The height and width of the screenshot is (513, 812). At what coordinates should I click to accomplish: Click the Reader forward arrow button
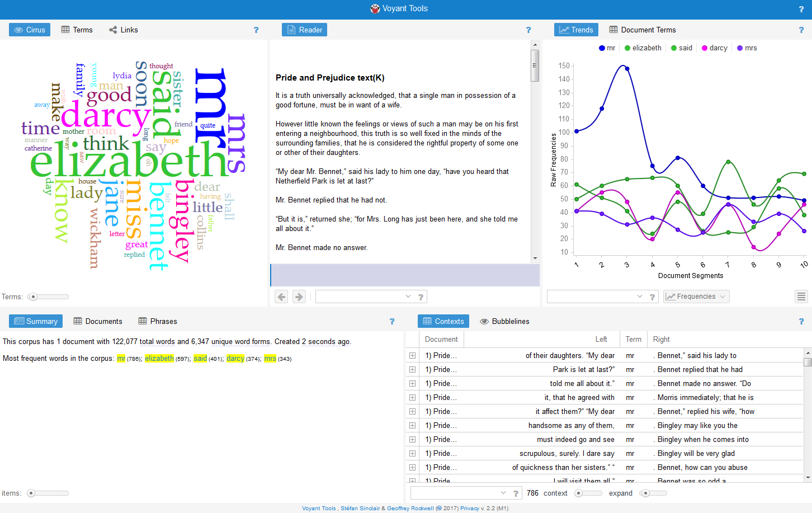click(x=299, y=296)
